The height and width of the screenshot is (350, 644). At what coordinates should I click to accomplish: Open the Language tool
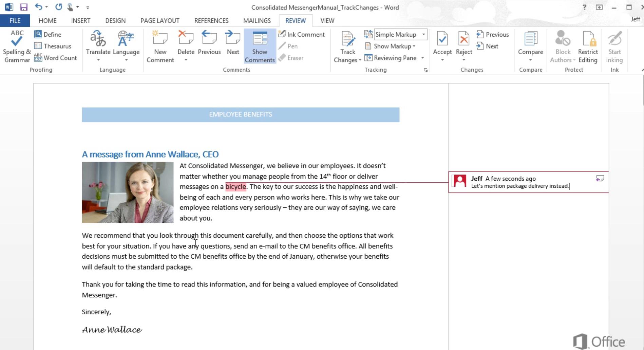pos(126,47)
